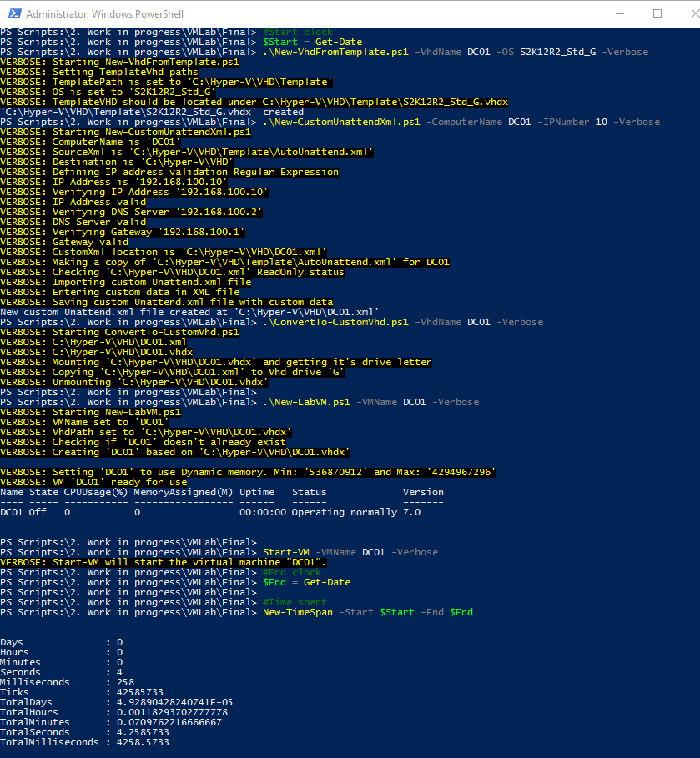Click '.\New-CustomUnattendXml.ps1' command text
Screen dimensions: 700x758
341,122
